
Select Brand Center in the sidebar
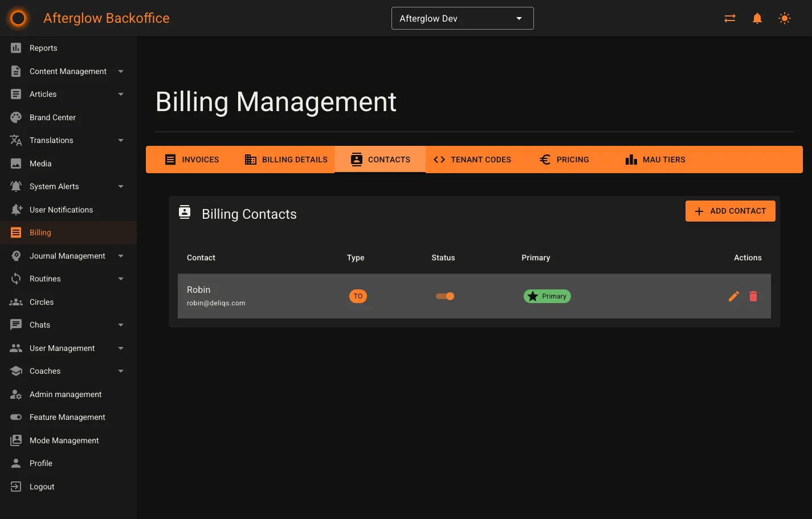point(53,117)
